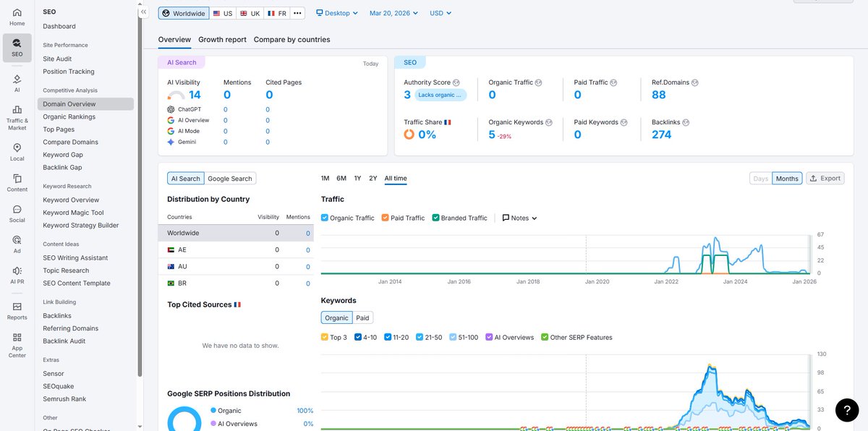Select the UK database button
Viewport: 868px width, 431px height.
click(250, 13)
